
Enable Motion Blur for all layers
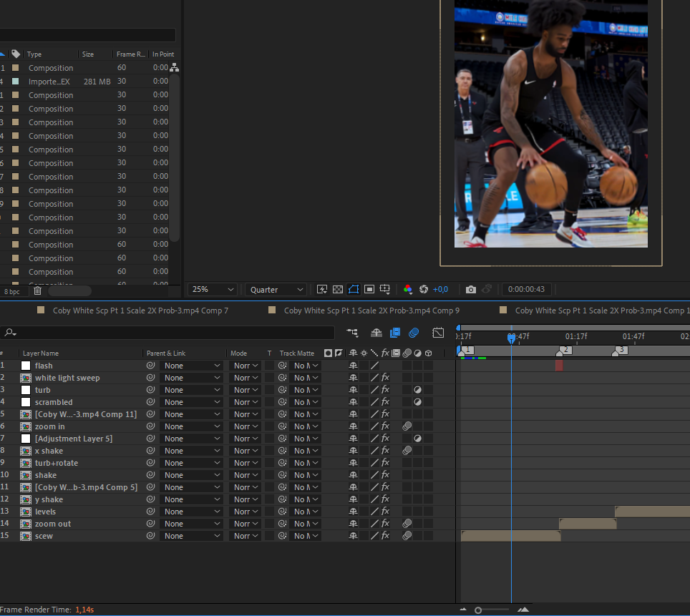tap(414, 333)
